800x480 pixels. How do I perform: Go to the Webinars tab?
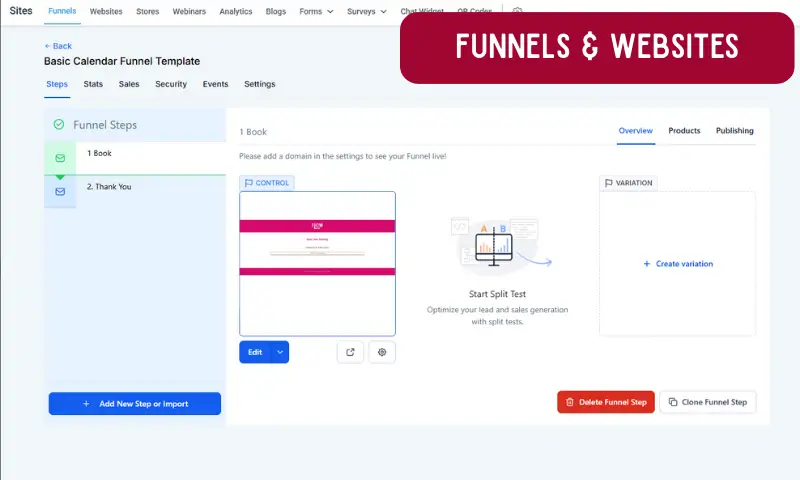[x=189, y=11]
